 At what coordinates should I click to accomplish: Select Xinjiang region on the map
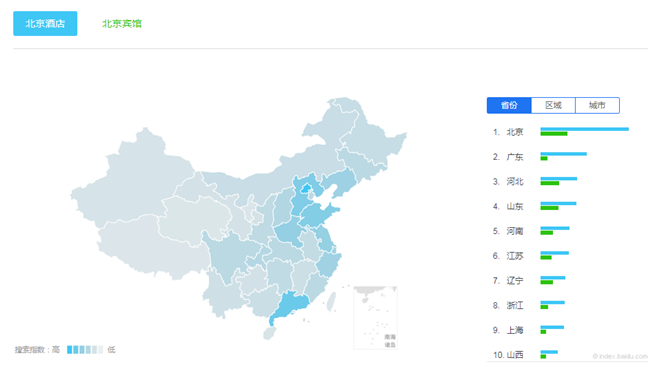135,178
